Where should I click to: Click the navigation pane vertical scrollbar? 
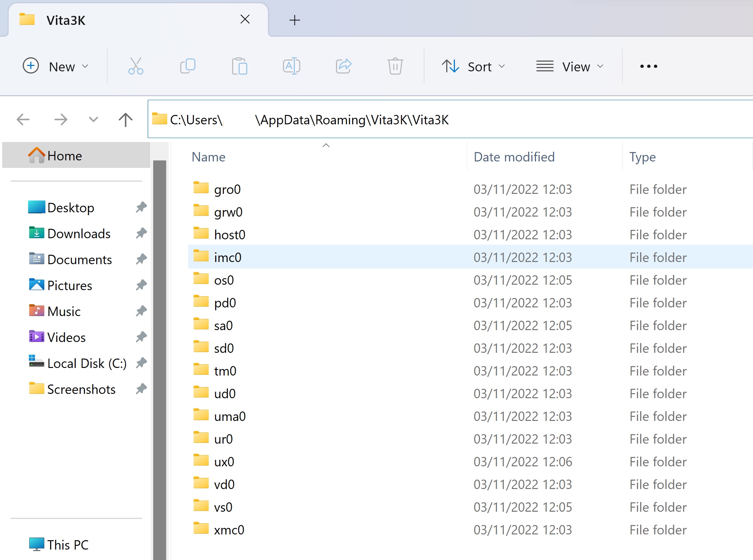[x=159, y=360]
